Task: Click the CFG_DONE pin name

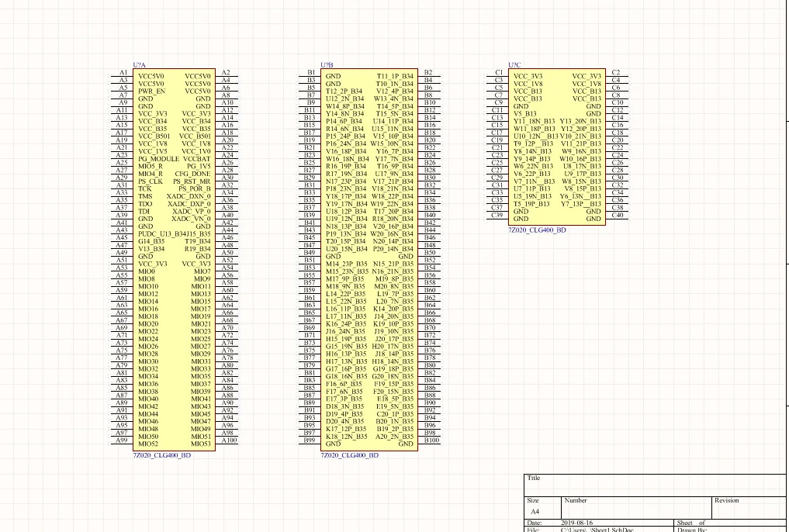Action: 192,174
